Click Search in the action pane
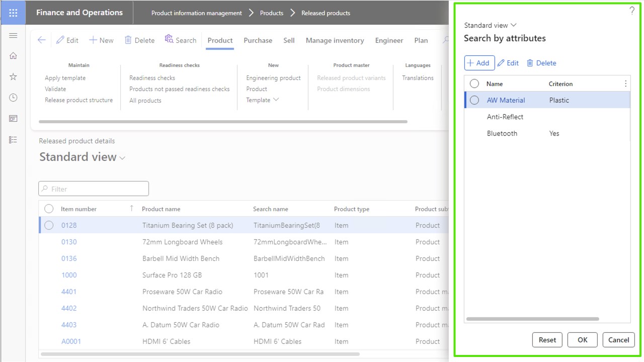The width and height of the screenshot is (644, 362). coord(181,40)
